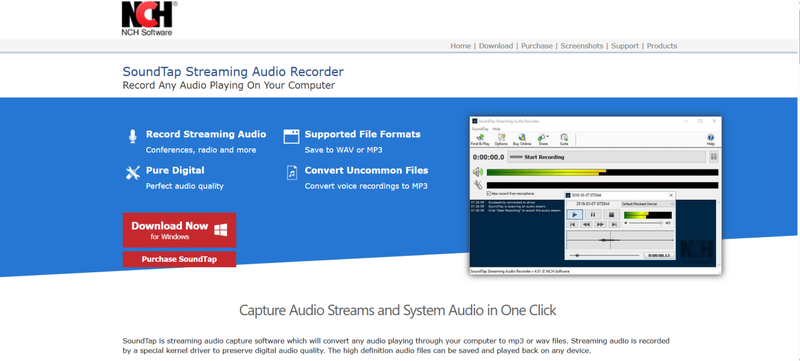
Task: Open the Default Playback Device dropdown
Action: coord(648,204)
